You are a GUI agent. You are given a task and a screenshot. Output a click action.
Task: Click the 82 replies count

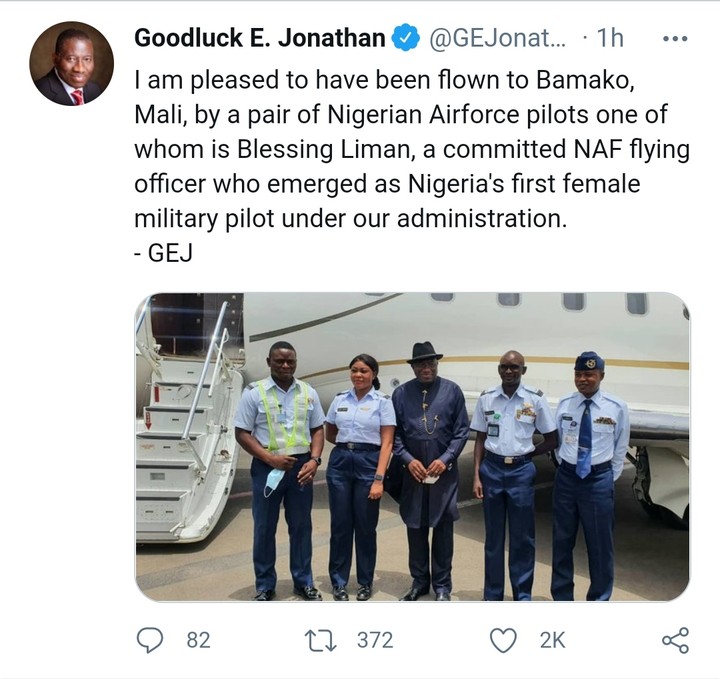[x=198, y=640]
